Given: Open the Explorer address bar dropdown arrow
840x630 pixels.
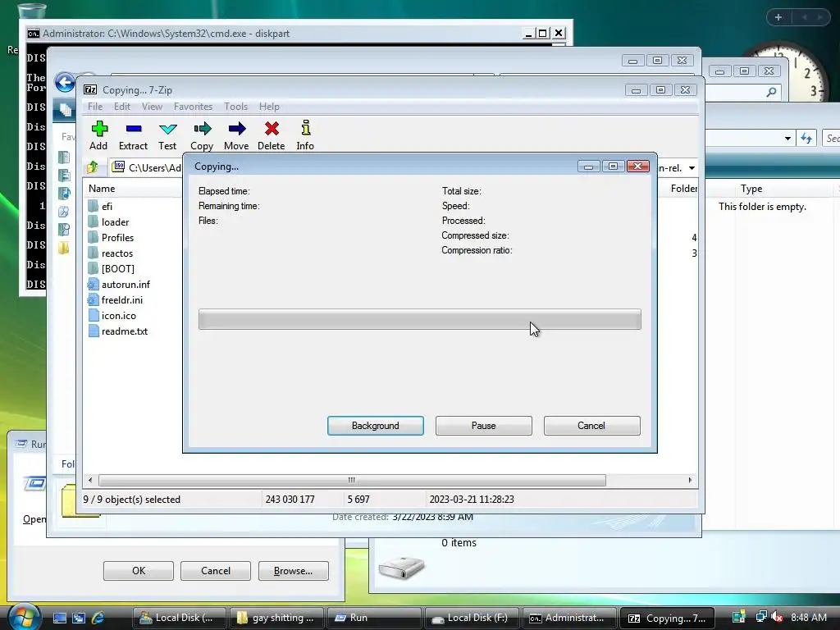Looking at the screenshot, I should point(787,138).
